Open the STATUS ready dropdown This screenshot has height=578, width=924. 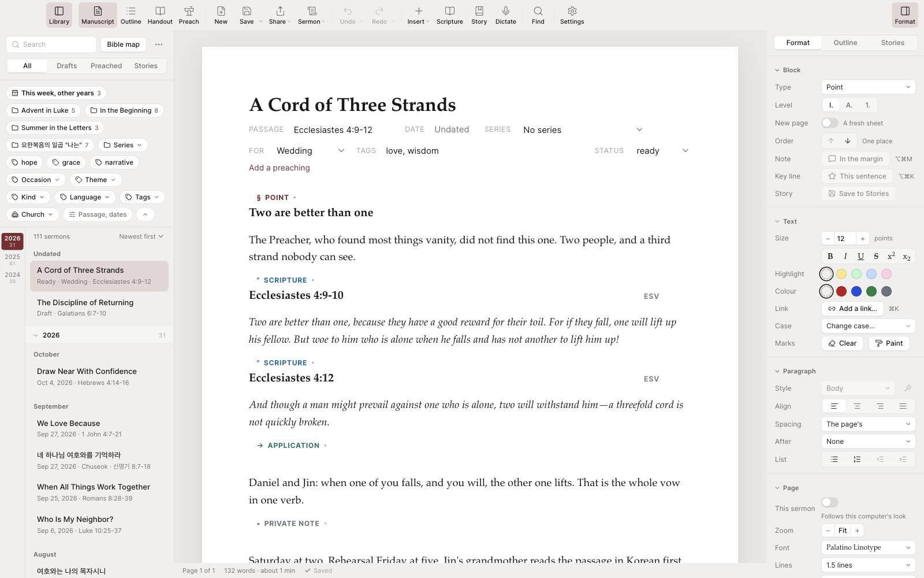tap(662, 151)
